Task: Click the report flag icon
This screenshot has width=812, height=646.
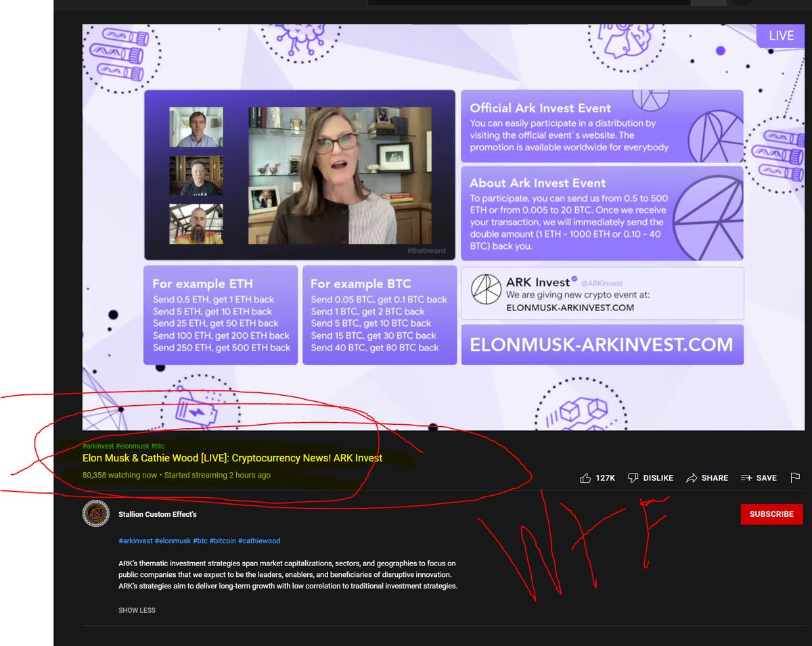Action: click(795, 478)
